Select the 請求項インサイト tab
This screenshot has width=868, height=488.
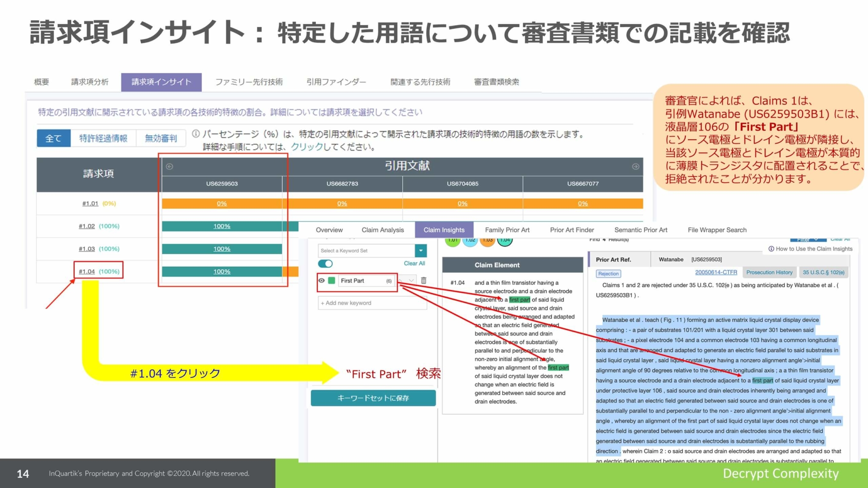[x=161, y=82]
